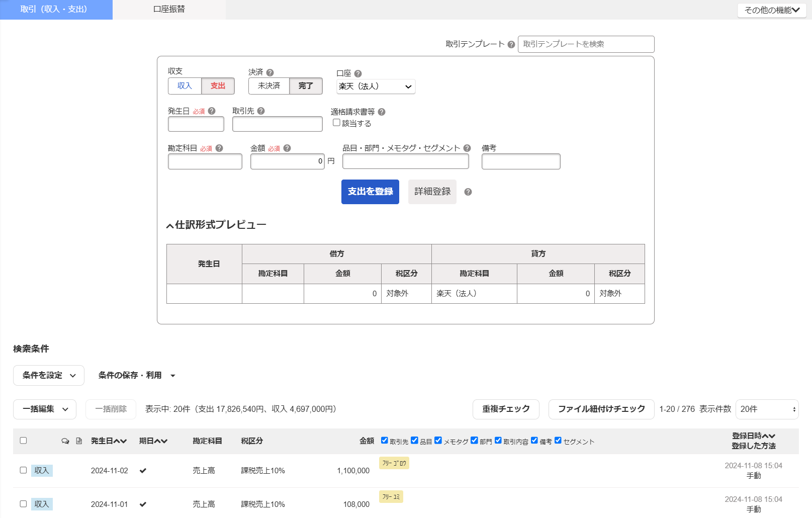
Task: Toggle 取引先 column checkbox
Action: pos(385,441)
